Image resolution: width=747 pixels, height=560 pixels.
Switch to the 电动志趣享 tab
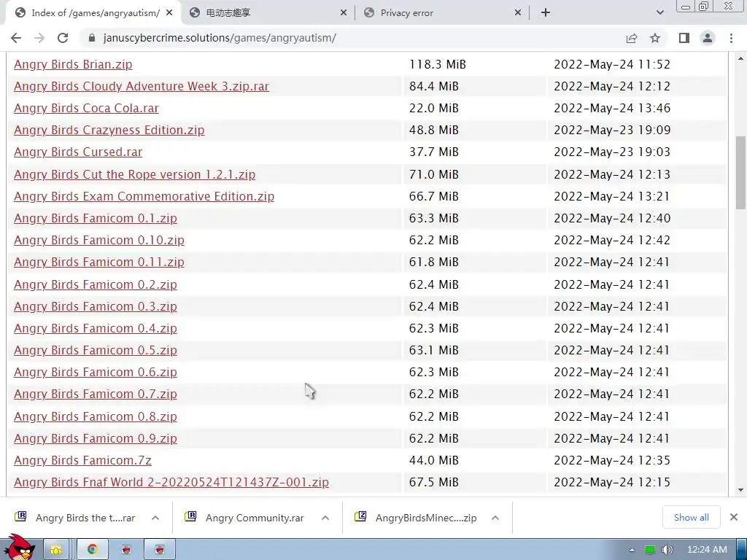[x=268, y=13]
